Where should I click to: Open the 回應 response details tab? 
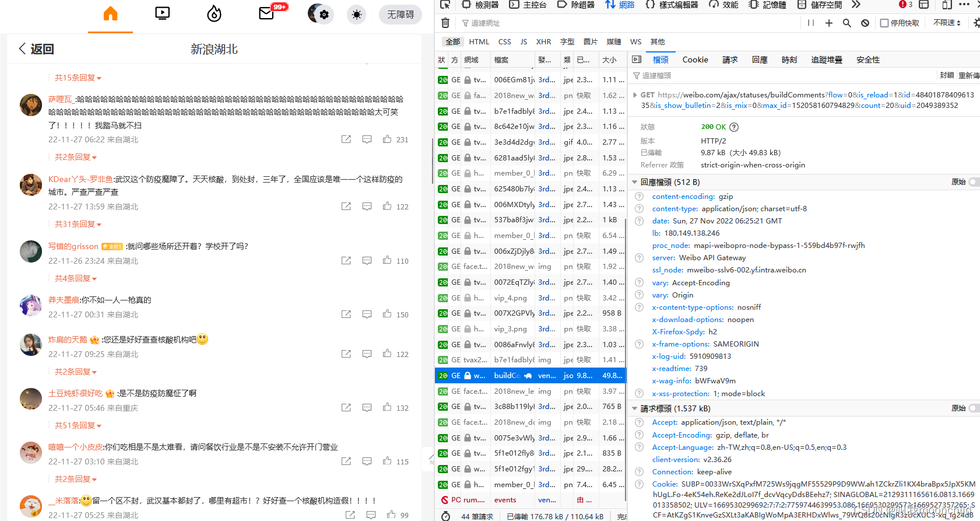pos(760,60)
